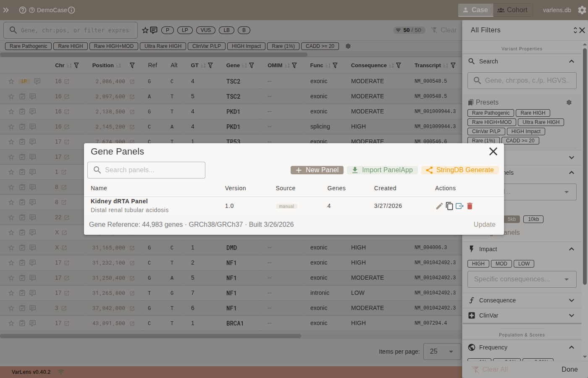Select the Case tab
The image size is (588, 378).
(475, 10)
